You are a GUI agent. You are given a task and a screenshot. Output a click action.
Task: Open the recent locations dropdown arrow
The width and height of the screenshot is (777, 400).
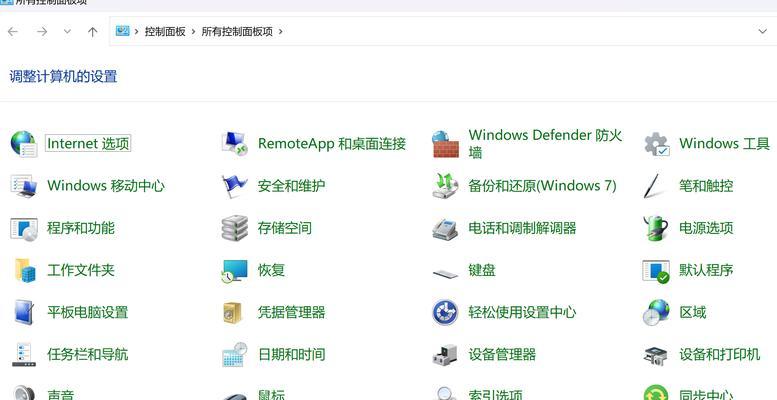point(67,31)
